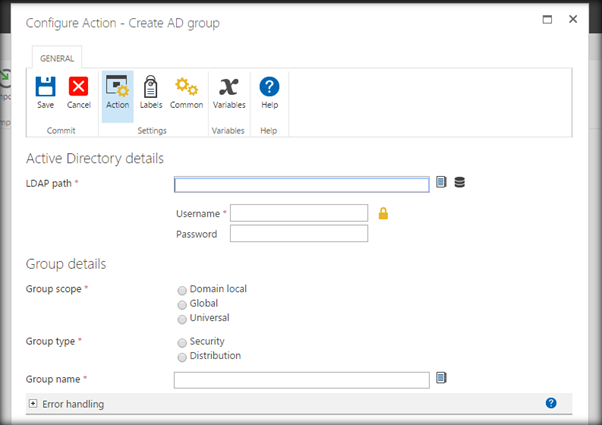Image resolution: width=602 pixels, height=425 pixels.
Task: Select the Universal group scope
Action: (182, 319)
